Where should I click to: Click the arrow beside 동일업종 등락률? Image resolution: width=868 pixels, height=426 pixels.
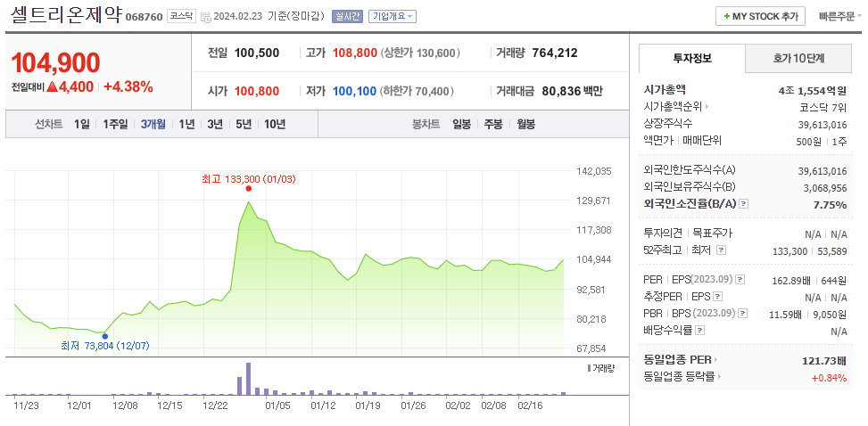tap(720, 377)
